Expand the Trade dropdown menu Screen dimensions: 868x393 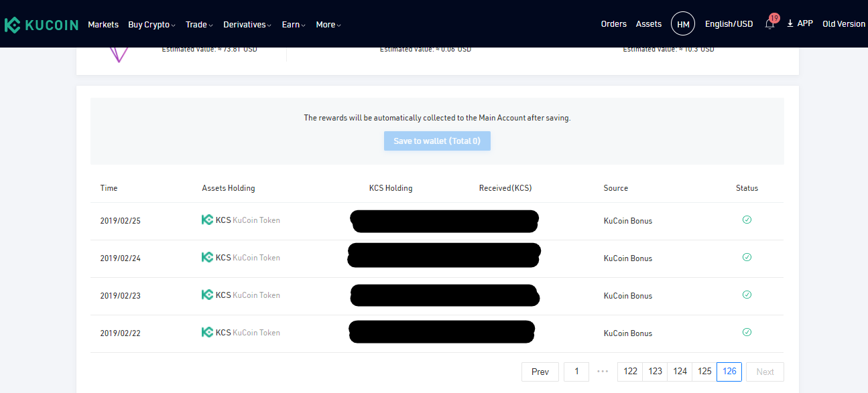[199, 24]
